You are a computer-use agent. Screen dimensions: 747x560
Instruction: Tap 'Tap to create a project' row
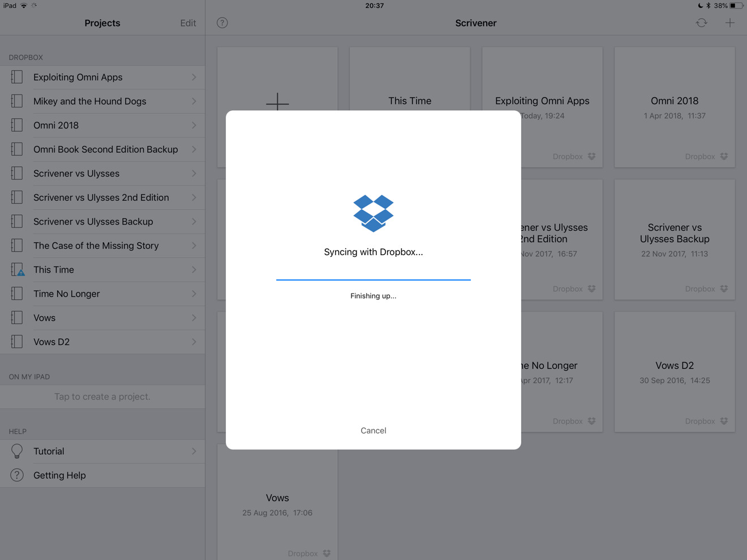tap(102, 397)
